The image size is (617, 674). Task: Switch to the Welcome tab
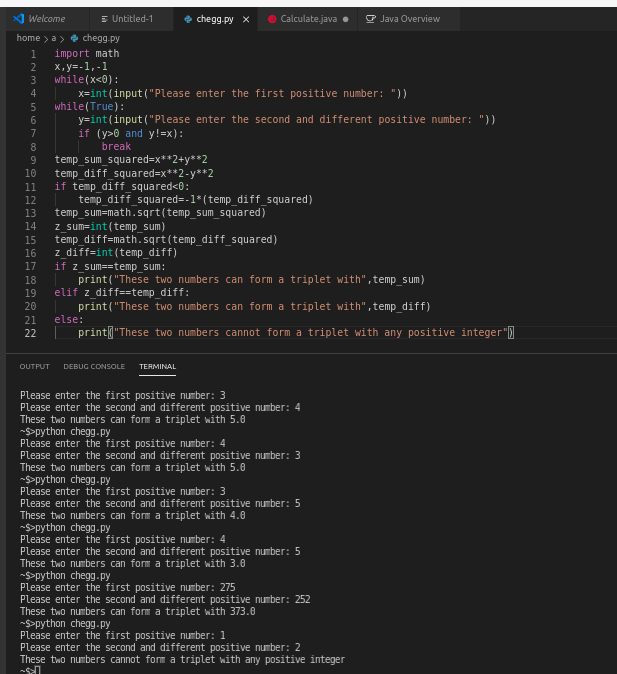(x=46, y=19)
